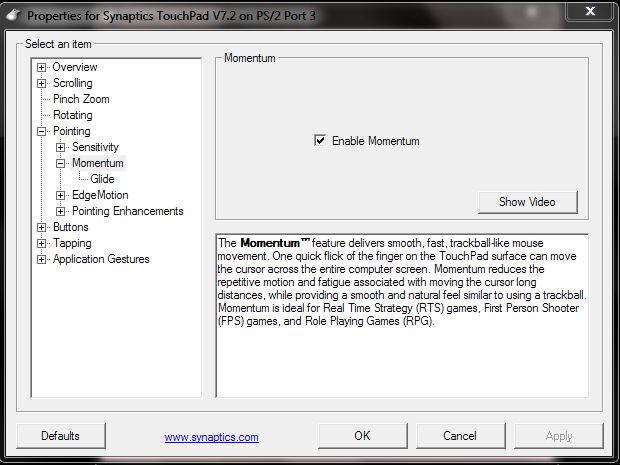Restore settings with Defaults button

60,436
